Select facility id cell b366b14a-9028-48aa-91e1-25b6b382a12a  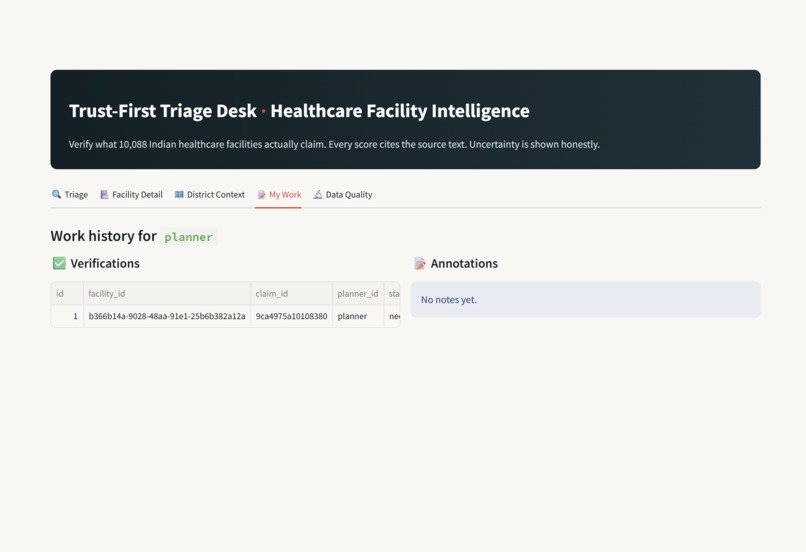coord(167,316)
